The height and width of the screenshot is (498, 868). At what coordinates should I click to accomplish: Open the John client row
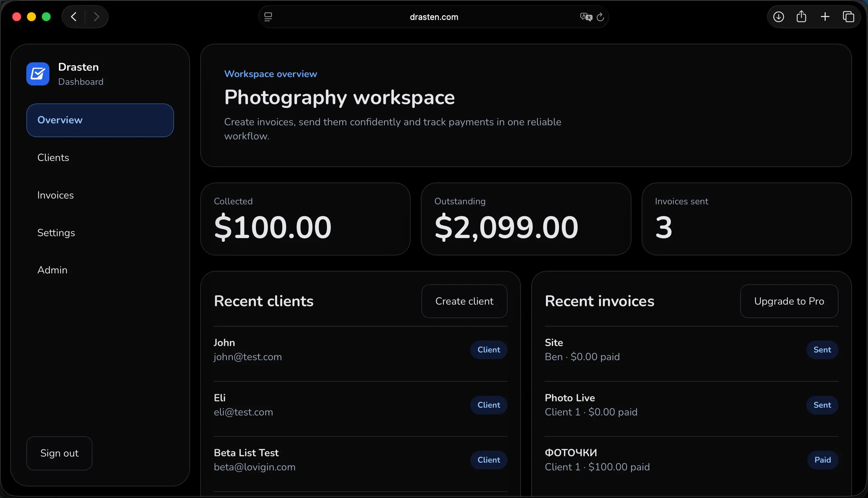pyautogui.click(x=360, y=354)
